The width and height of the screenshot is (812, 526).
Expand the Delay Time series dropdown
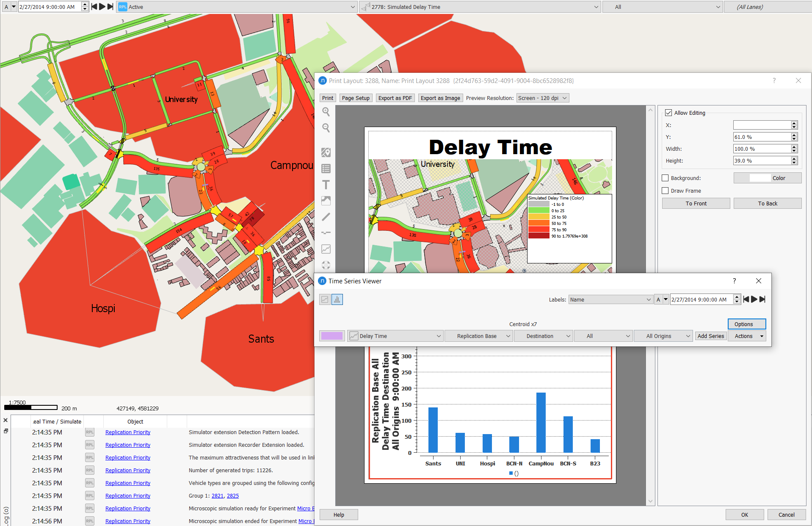[438, 336]
